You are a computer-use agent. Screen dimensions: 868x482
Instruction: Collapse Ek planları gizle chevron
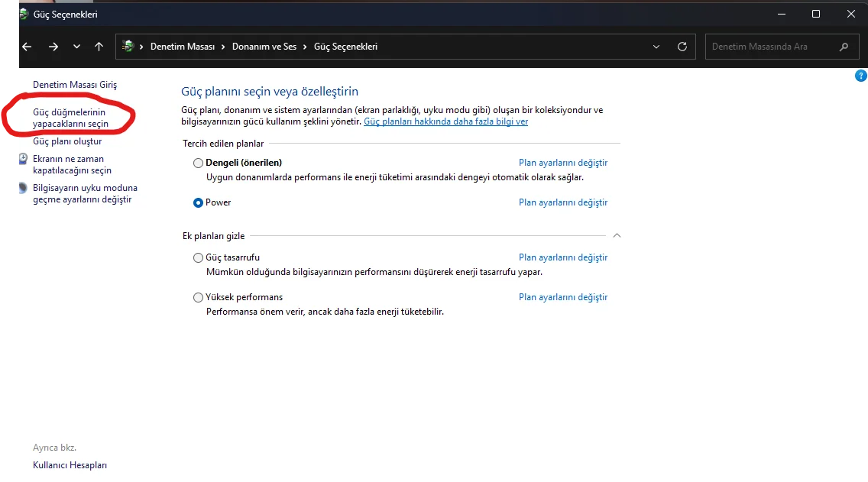click(617, 236)
